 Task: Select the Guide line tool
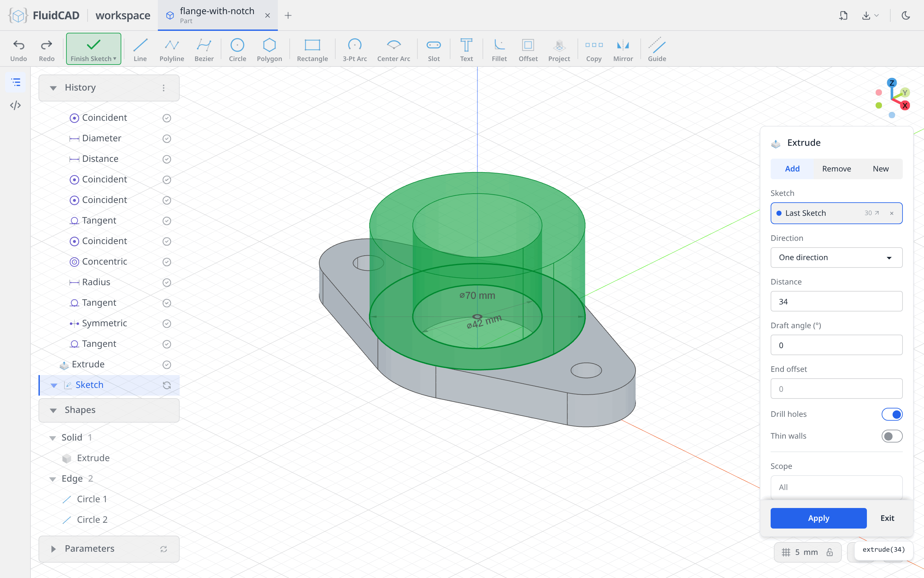tap(657, 50)
